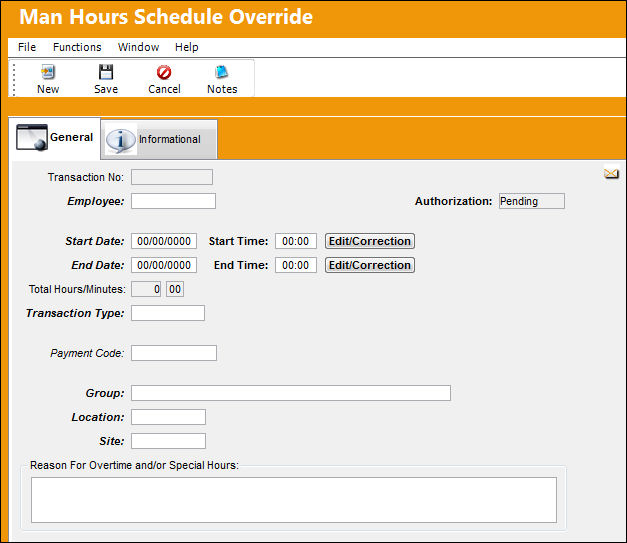
Task: Click the End Date field
Action: tap(164, 265)
